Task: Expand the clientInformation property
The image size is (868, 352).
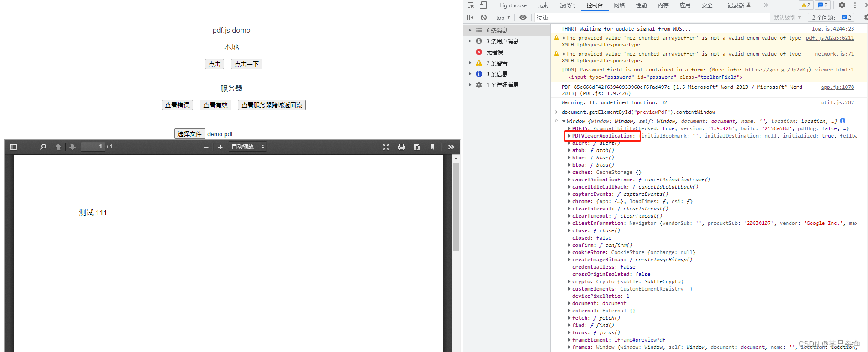Action: pos(569,223)
